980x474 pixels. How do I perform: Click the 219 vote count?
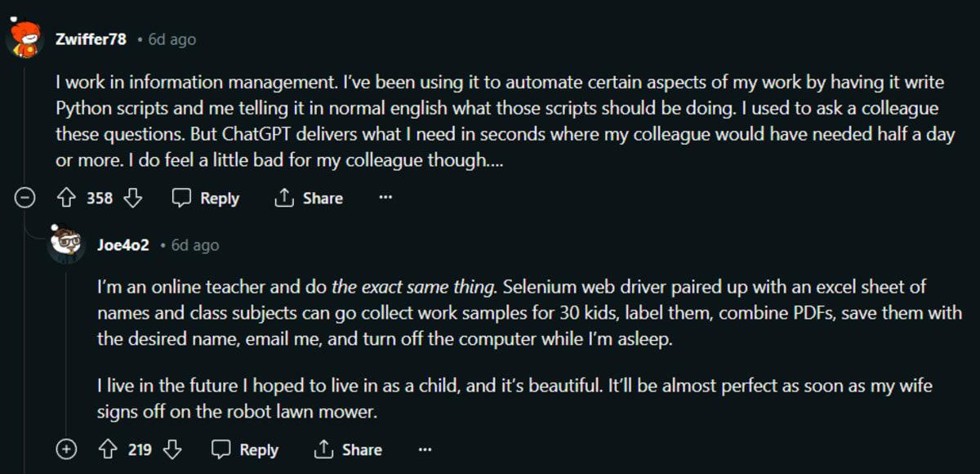click(140, 449)
